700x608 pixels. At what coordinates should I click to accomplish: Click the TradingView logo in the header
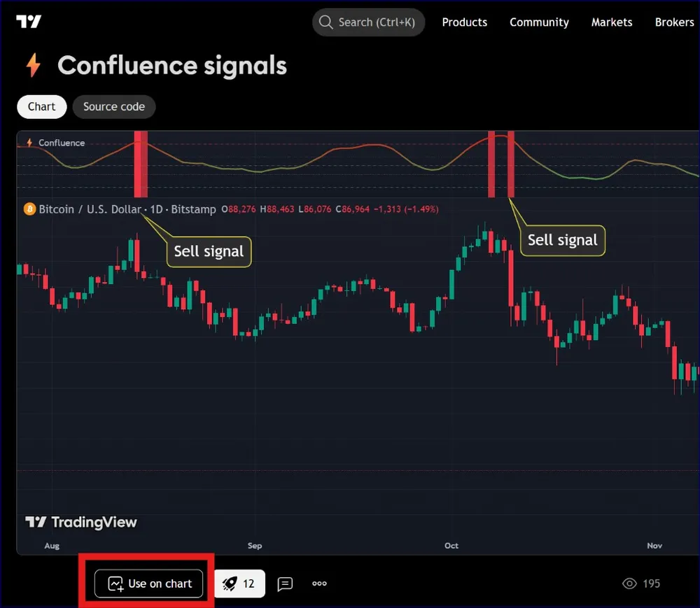(x=29, y=22)
